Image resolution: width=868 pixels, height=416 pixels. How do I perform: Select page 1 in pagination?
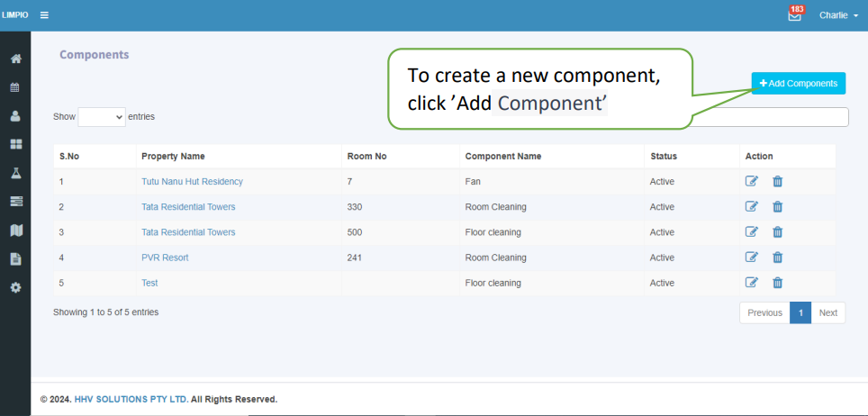(800, 313)
